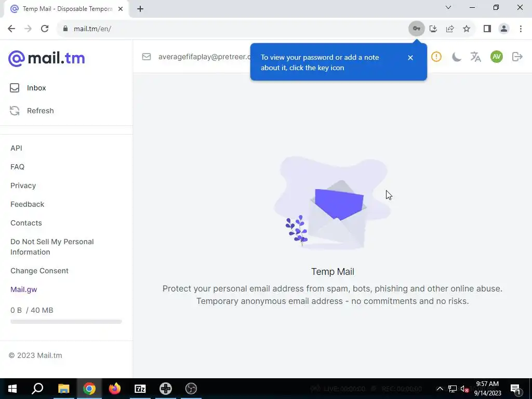This screenshot has height=399, width=532.
Task: Go back to previous page
Action: coord(11,29)
